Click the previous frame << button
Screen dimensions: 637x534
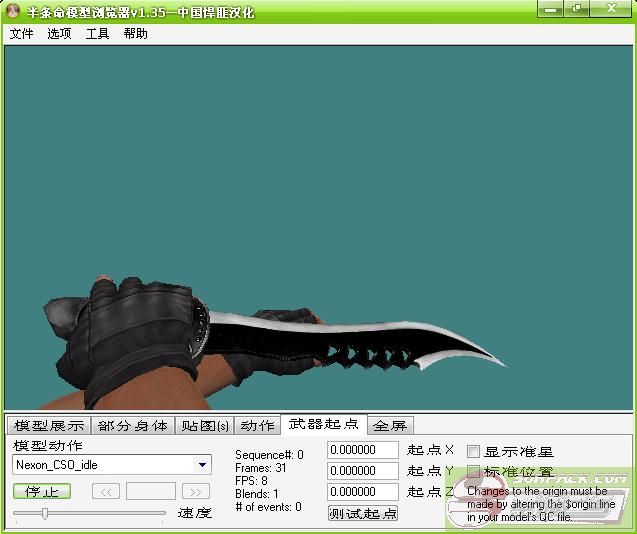click(x=106, y=491)
